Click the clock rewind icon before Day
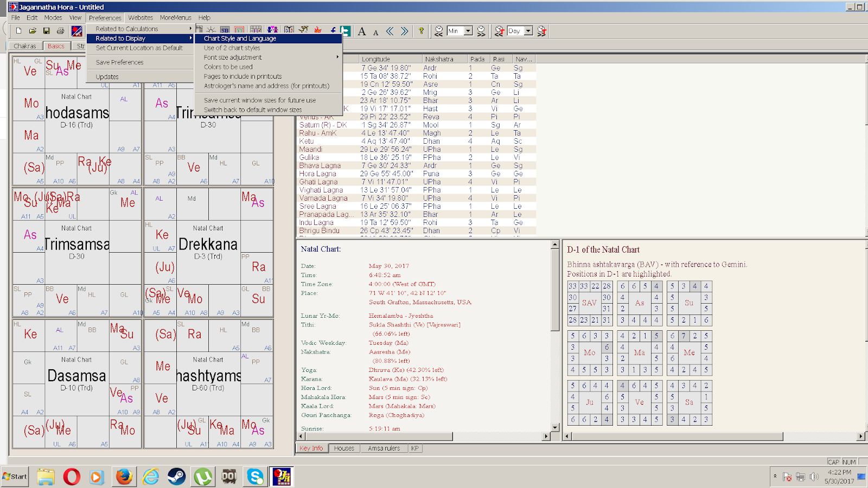The image size is (868, 488). click(499, 31)
